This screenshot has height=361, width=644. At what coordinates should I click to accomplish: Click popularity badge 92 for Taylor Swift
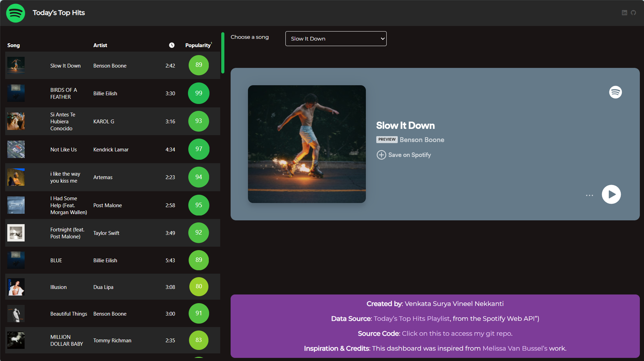(199, 232)
